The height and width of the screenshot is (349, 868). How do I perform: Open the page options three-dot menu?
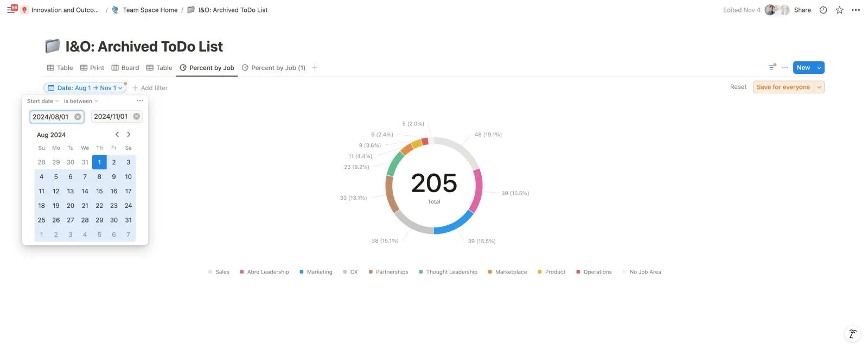pyautogui.click(x=856, y=10)
